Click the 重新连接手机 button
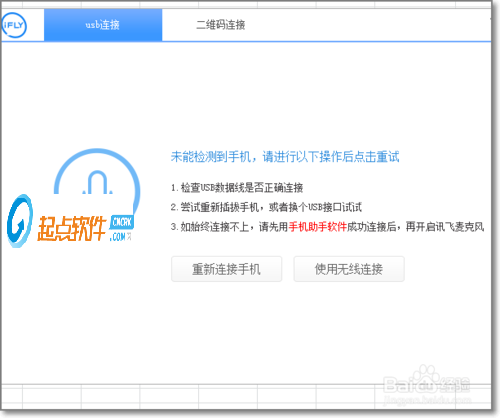 coord(227,269)
